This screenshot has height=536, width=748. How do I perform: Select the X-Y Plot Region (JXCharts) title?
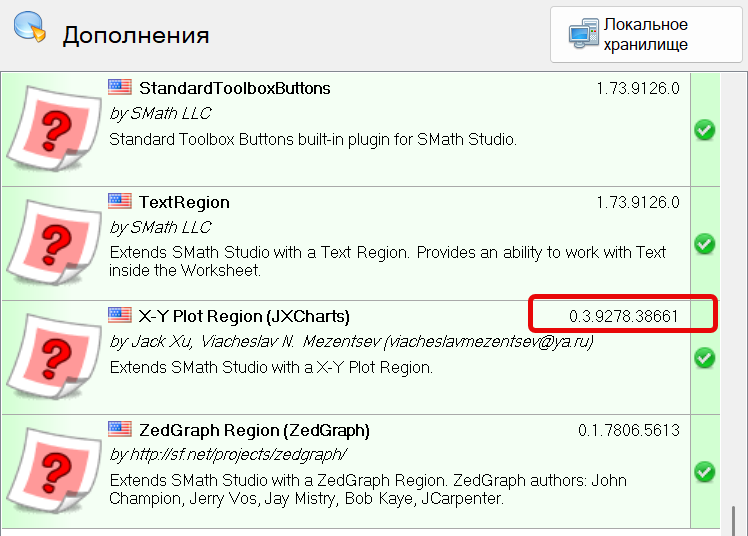click(244, 317)
